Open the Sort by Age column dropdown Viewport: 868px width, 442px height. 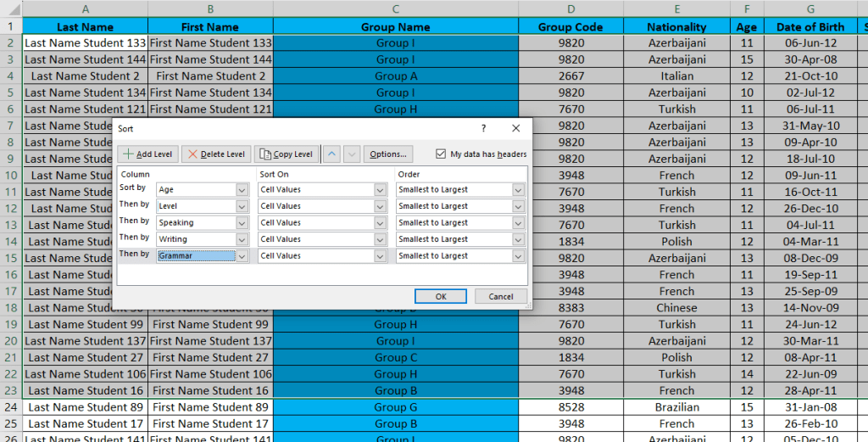242,190
